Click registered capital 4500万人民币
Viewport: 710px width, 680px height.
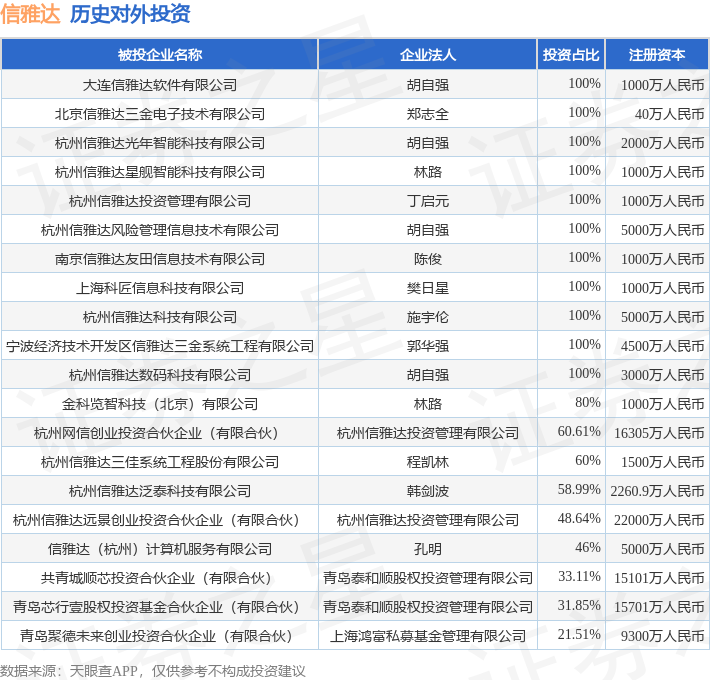[x=662, y=346]
